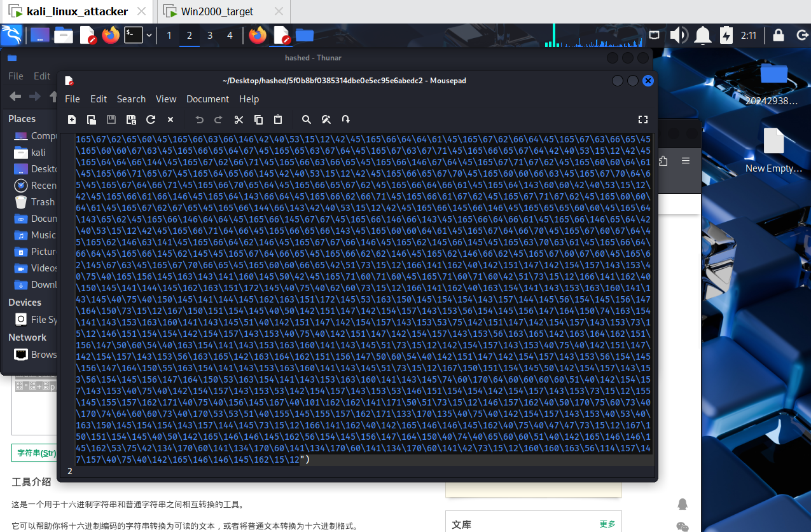The width and height of the screenshot is (811, 532).
Task: Open Mousepad Edit menu
Action: click(x=99, y=99)
